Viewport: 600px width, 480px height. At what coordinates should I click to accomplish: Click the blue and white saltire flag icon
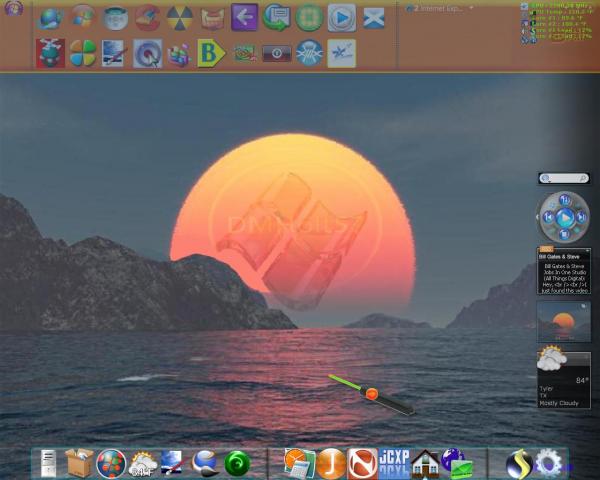pyautogui.click(x=373, y=18)
